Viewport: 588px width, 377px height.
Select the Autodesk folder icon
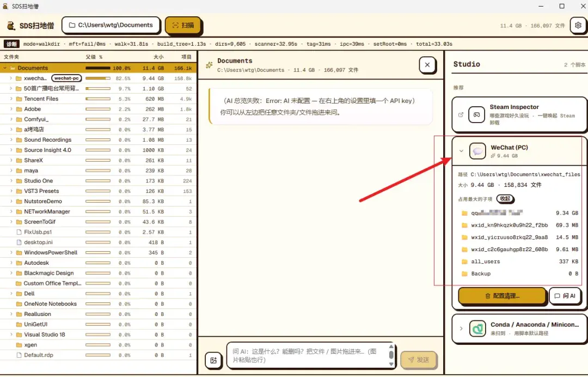[x=19, y=263]
